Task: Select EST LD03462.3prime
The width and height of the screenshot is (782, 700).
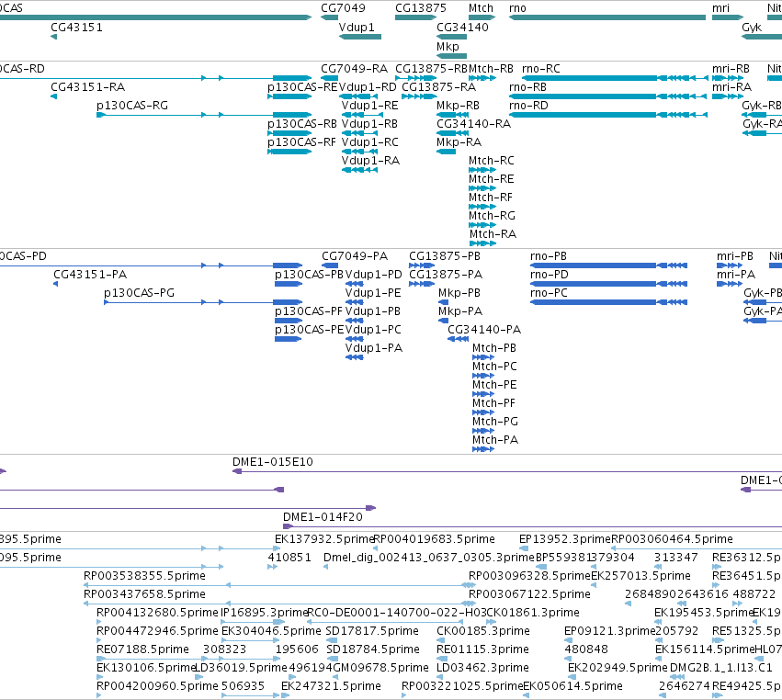Action: [440, 677]
